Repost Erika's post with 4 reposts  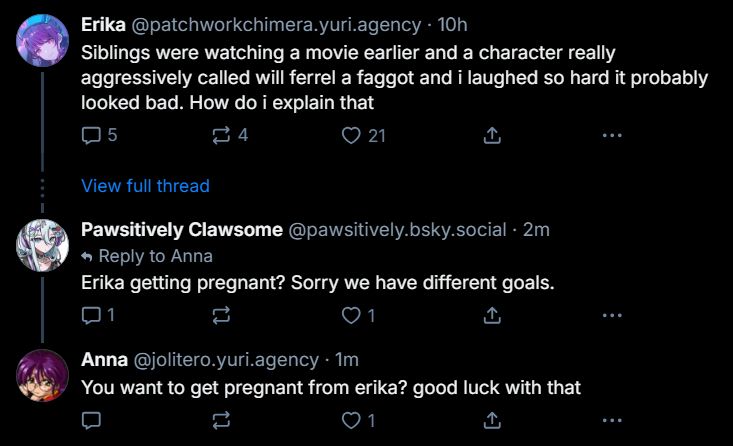coord(221,136)
